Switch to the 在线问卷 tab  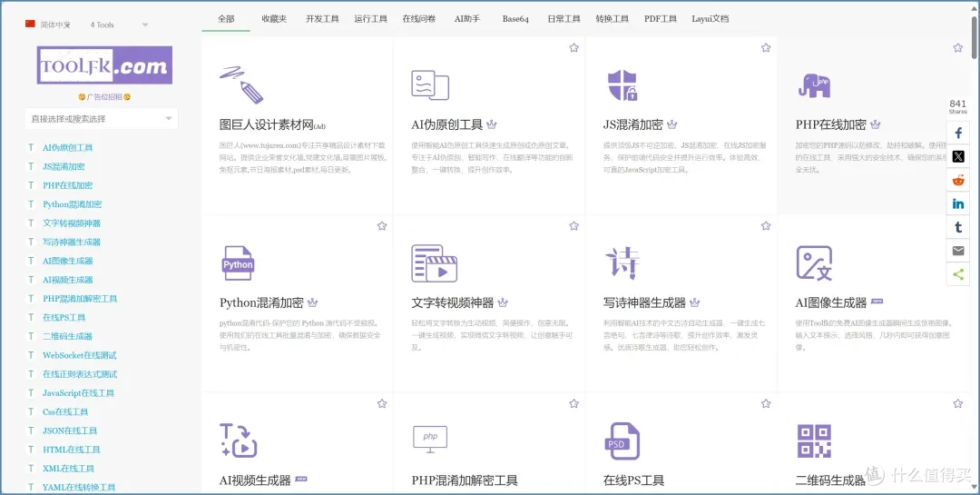[418, 19]
